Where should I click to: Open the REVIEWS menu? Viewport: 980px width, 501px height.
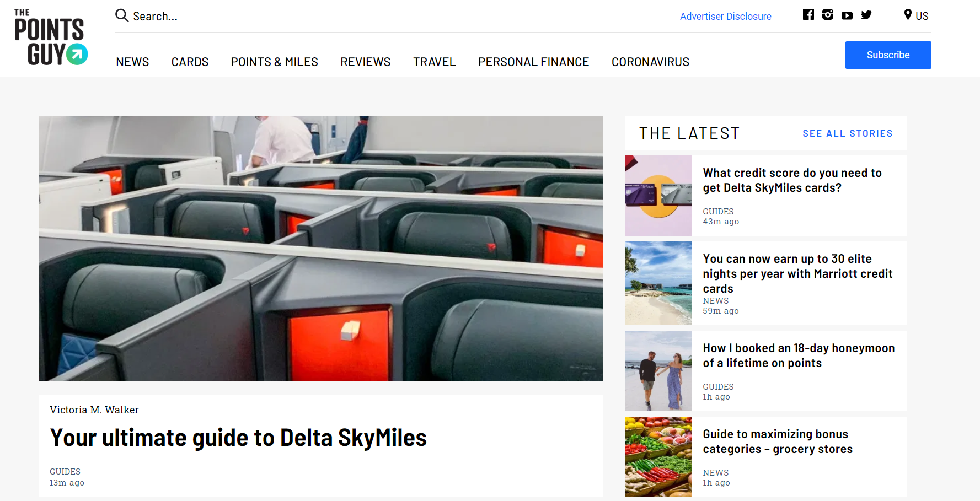365,62
